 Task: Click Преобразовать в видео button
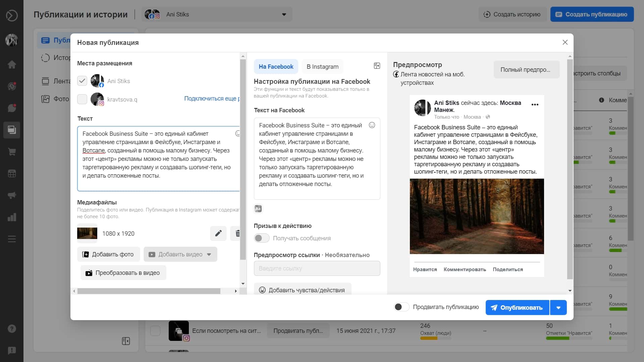pos(123,273)
